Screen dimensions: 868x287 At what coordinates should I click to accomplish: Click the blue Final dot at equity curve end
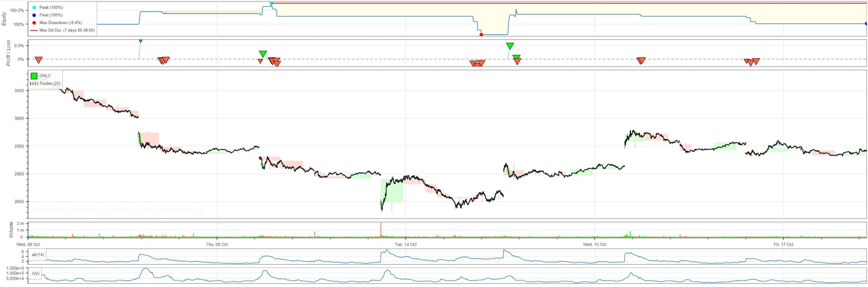tap(866, 24)
